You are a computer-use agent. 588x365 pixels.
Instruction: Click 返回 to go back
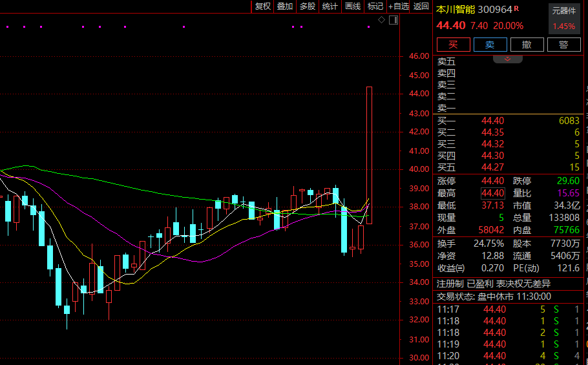(421, 6)
